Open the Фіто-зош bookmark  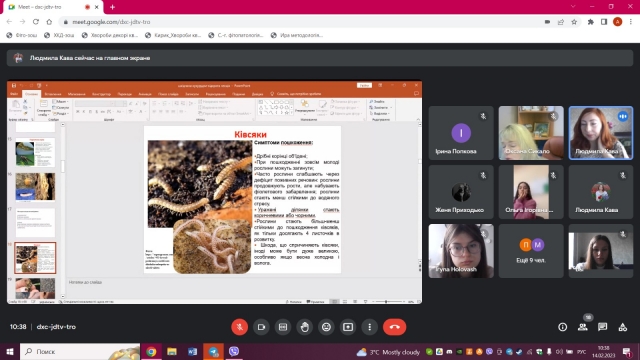[22, 36]
